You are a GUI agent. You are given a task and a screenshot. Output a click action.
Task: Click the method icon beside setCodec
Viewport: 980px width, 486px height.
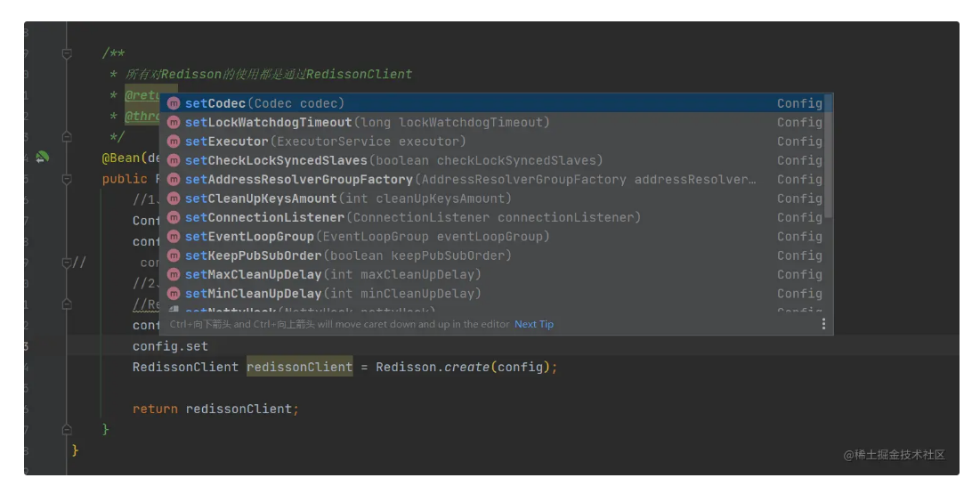174,103
